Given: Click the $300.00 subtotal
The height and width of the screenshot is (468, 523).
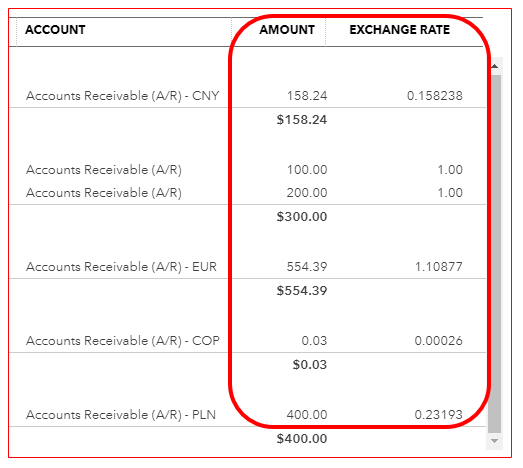Looking at the screenshot, I should [302, 217].
